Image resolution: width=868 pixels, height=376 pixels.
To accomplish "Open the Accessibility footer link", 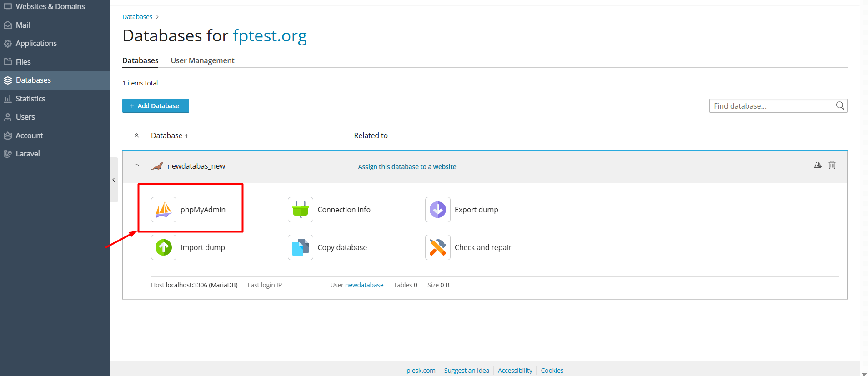I will [515, 371].
